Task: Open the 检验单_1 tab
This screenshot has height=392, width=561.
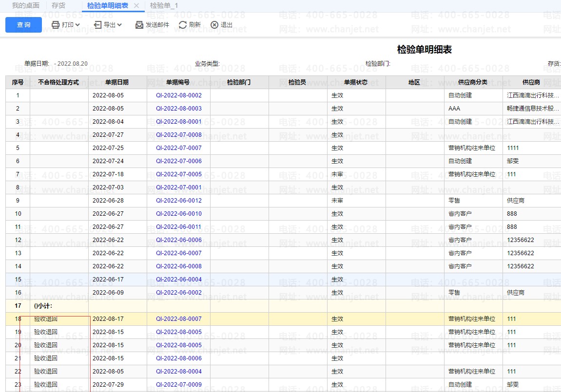Action: [x=164, y=5]
